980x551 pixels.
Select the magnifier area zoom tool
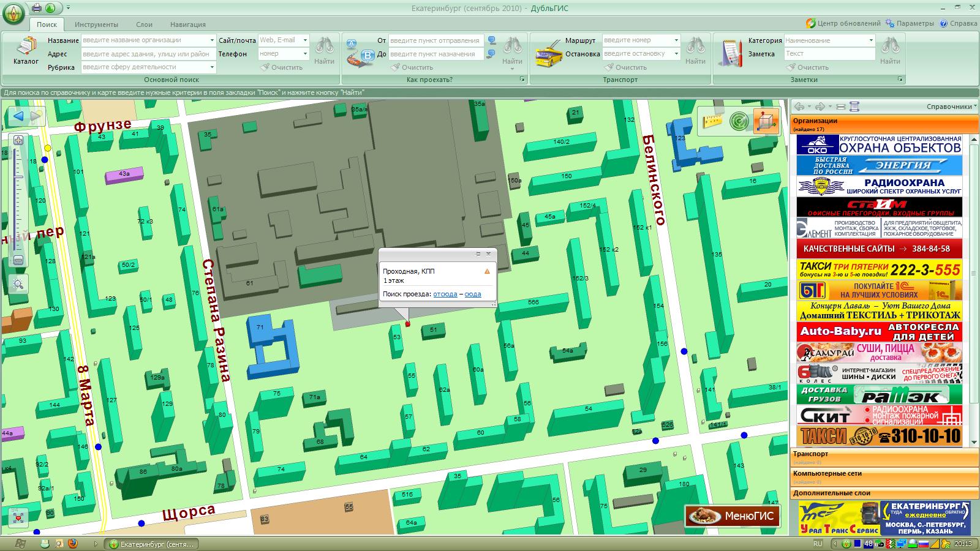pyautogui.click(x=18, y=284)
